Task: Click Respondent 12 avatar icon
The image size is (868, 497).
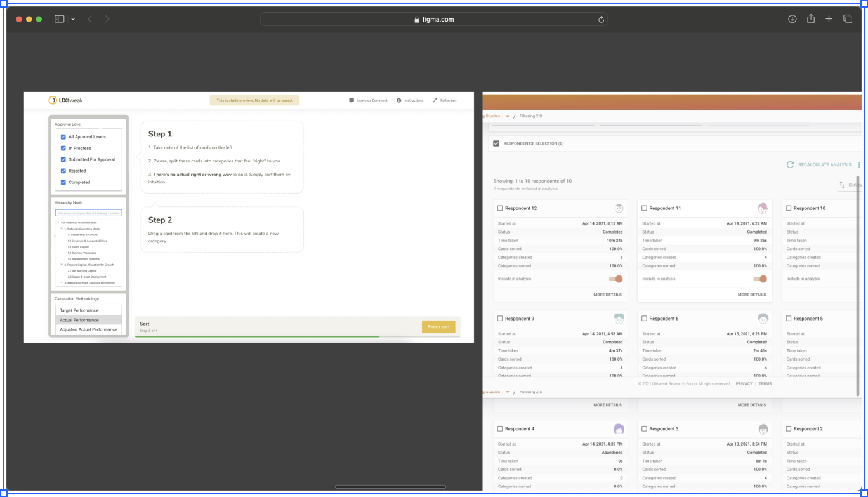Action: (619, 208)
